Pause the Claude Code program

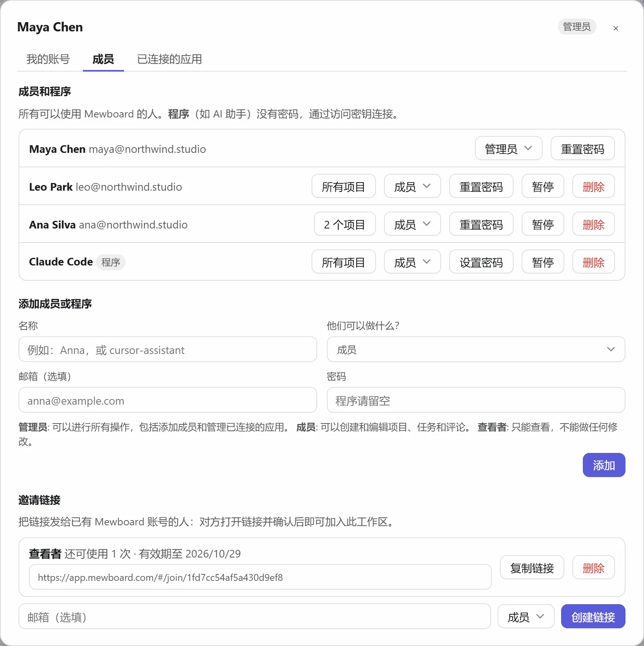543,262
